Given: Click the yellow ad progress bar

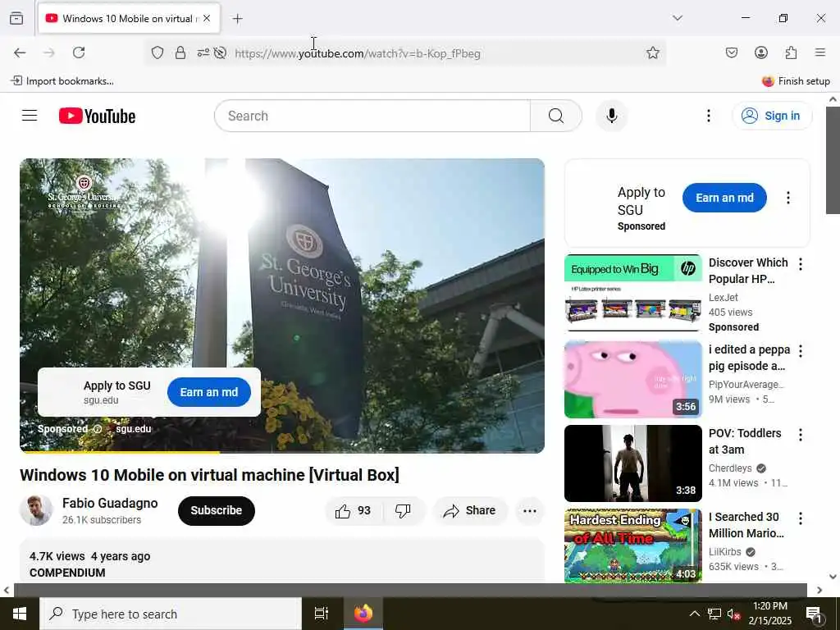Looking at the screenshot, I should coord(120,452).
